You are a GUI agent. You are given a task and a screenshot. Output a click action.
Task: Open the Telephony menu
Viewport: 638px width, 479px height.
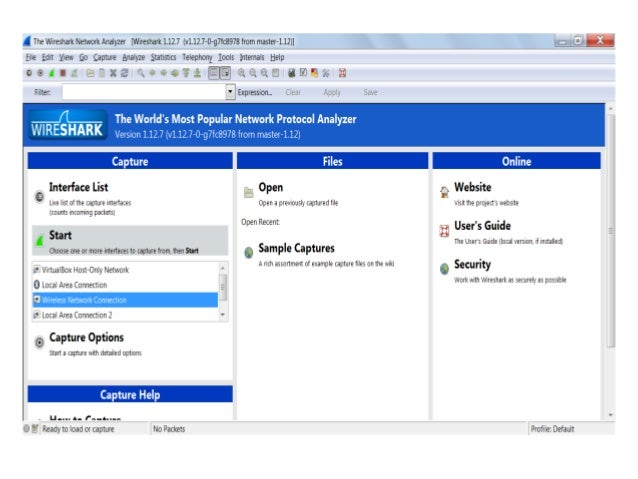(197, 57)
